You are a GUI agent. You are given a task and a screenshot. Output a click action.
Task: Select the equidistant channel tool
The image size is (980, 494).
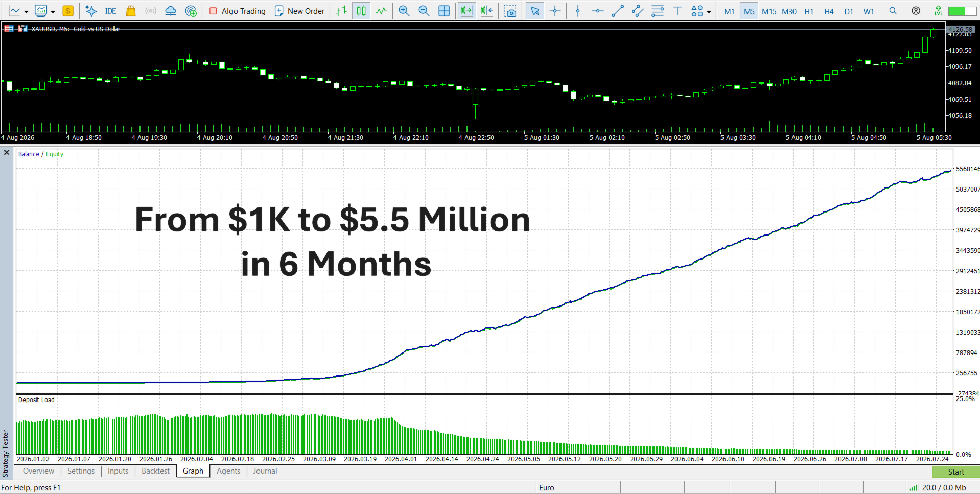pyautogui.click(x=638, y=11)
